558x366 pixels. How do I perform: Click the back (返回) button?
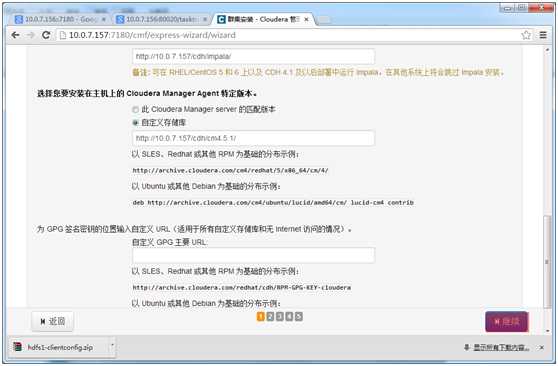click(53, 321)
